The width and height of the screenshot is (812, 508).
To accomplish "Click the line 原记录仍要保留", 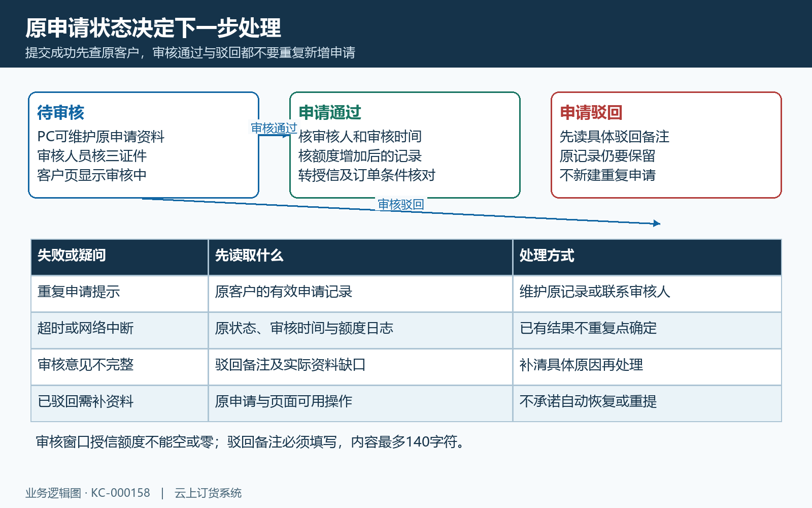I will coord(607,156).
